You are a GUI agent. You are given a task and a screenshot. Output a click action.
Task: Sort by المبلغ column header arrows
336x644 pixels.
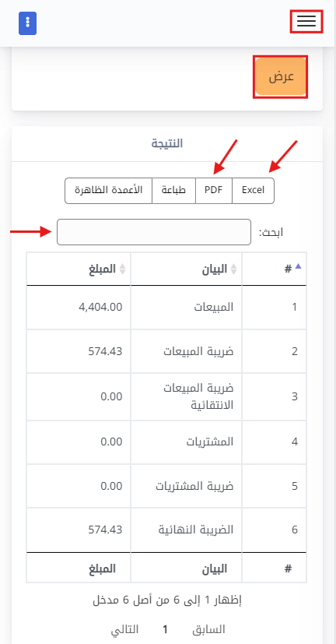122,269
